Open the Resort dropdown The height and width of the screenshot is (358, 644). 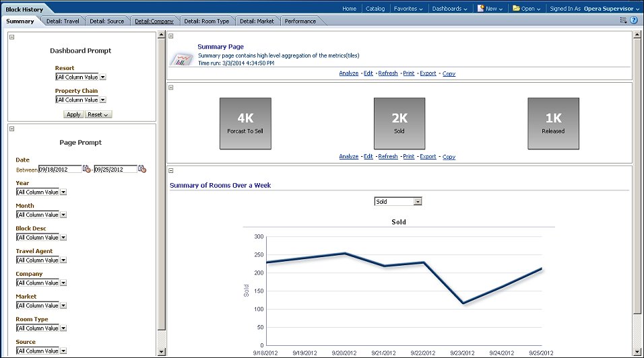coord(102,77)
